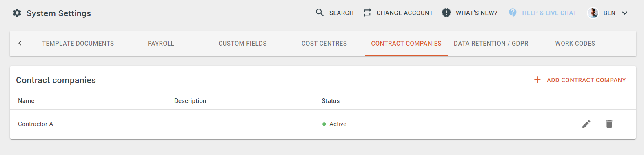Viewport: 644px width, 155px height.
Task: Click Ben's profile avatar picture
Action: (593, 13)
